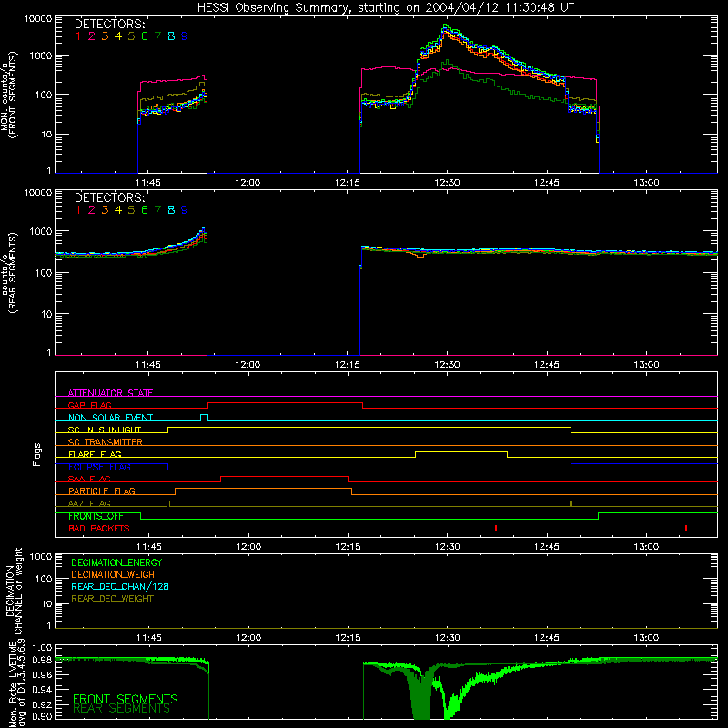728x728 pixels.
Task: Click the SC_TRANSMITTER flag label
Action: click(106, 441)
